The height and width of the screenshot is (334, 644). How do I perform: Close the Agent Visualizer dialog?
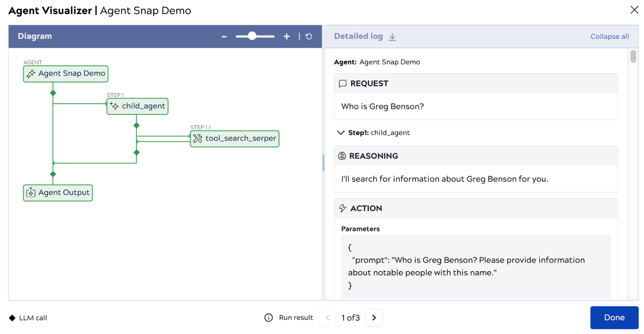click(x=634, y=10)
